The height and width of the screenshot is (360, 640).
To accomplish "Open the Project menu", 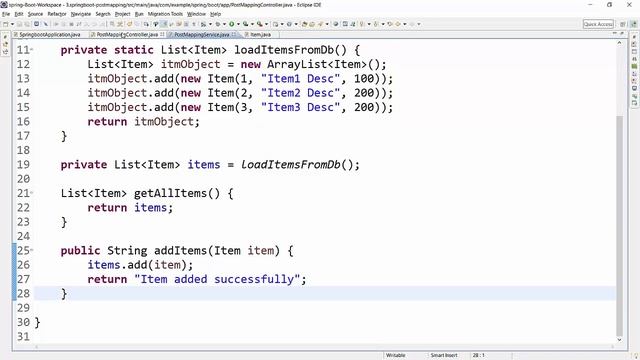I will [x=122, y=14].
